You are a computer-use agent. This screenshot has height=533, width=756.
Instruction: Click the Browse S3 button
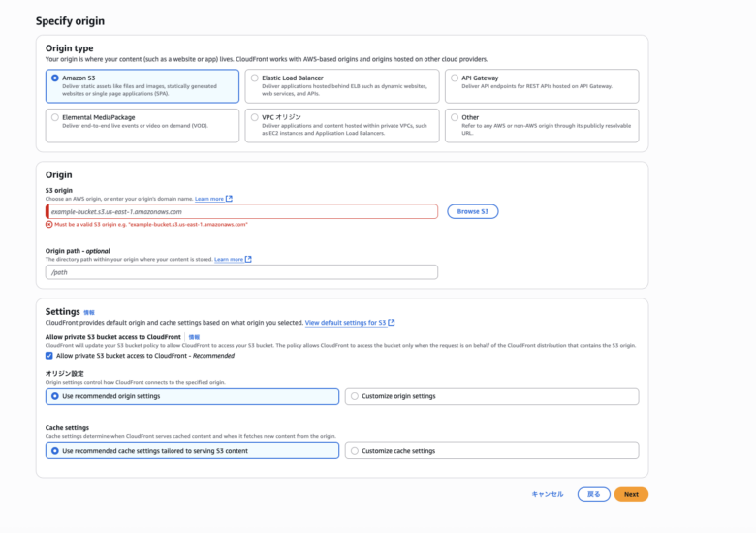473,211
